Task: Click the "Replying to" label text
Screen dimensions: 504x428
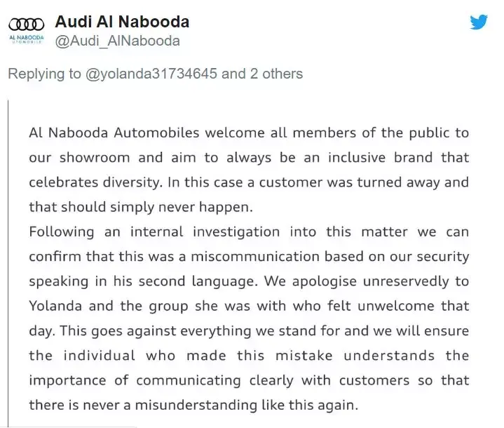Action: (44, 74)
